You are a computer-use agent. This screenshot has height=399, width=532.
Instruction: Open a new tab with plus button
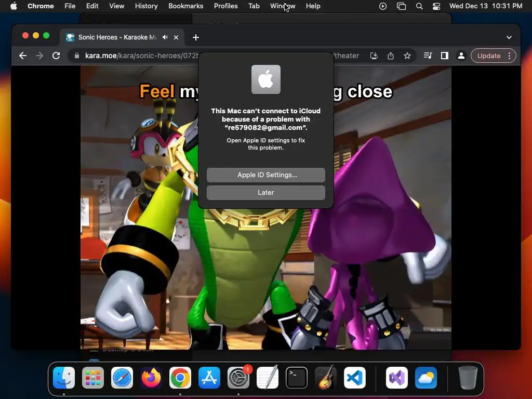(196, 37)
